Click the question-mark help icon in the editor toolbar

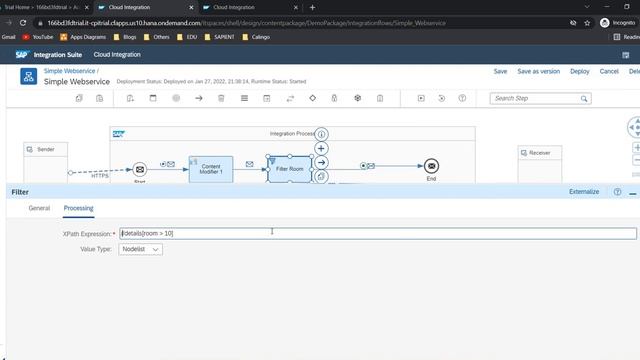pos(462,98)
